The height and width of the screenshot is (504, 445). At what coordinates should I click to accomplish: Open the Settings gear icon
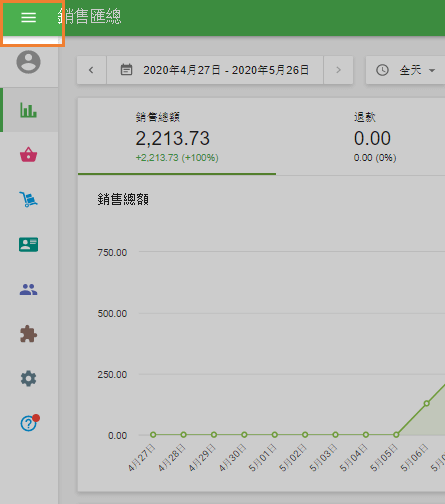click(x=28, y=379)
